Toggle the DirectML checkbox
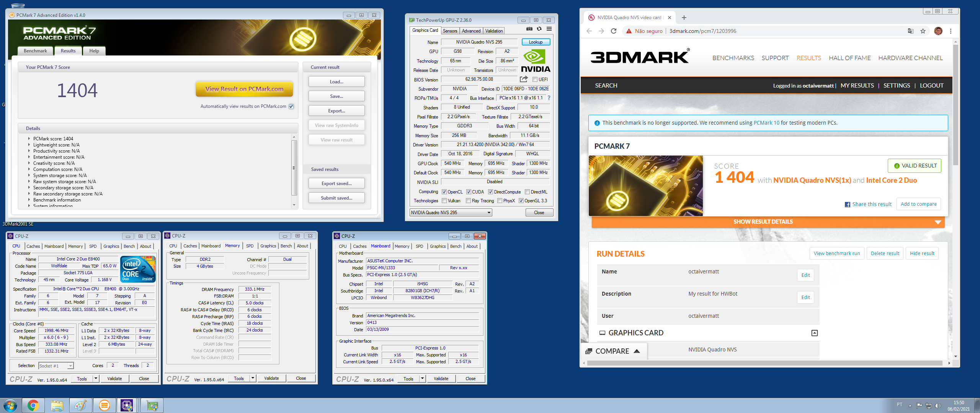Screen dimensions: 980x413 click(x=527, y=192)
